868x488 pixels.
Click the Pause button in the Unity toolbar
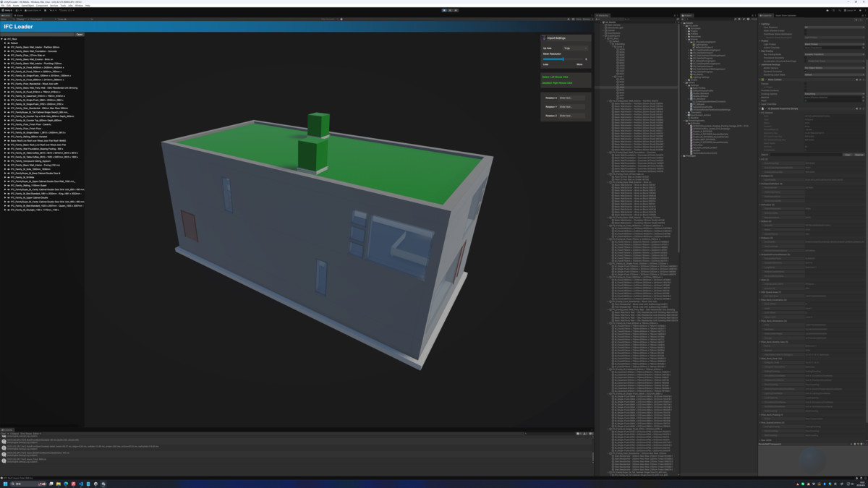(449, 10)
